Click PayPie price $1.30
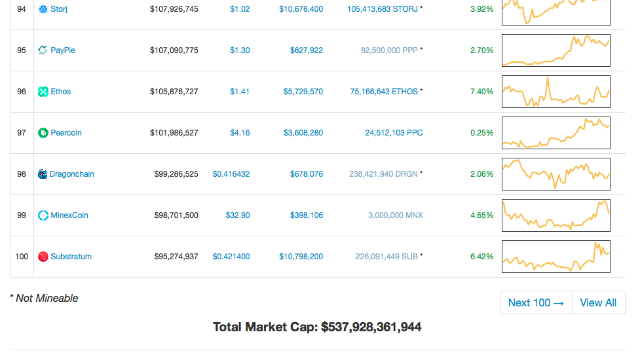640x364 pixels. 240,50
